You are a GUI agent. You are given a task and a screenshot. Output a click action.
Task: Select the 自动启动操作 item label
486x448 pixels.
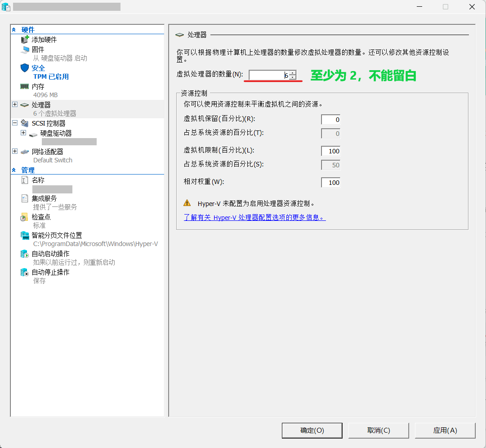50,254
